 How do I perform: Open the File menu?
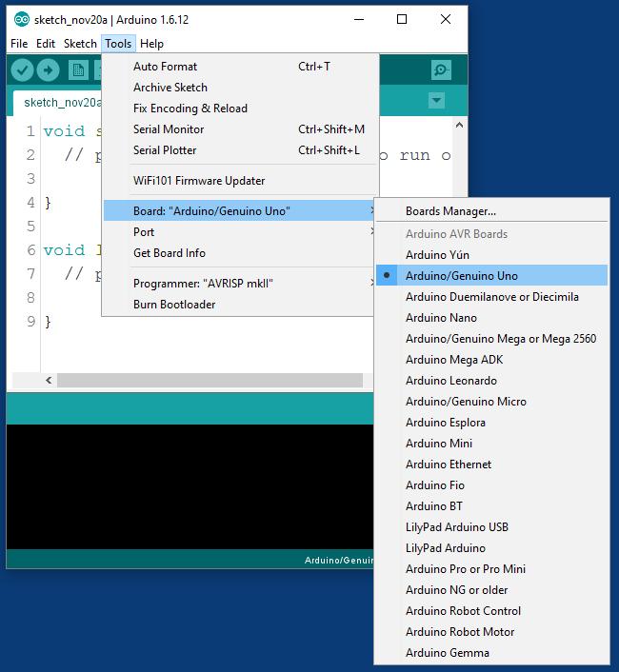point(19,44)
